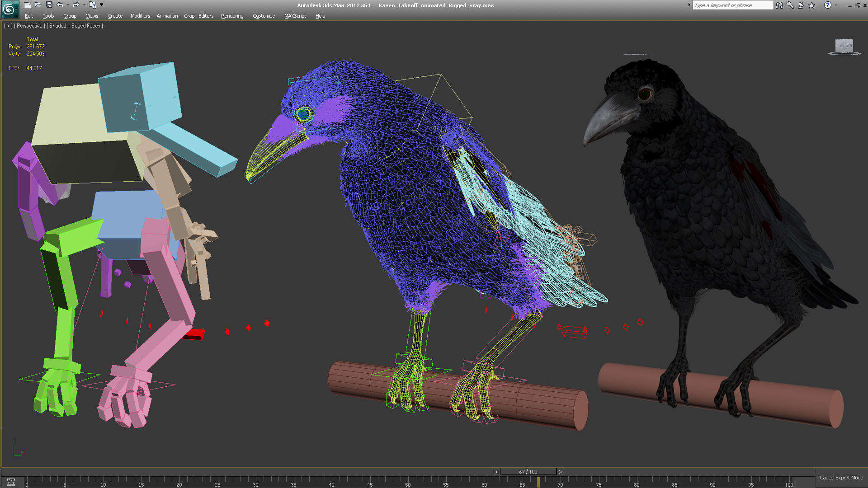Open the Undo history dropdown arrow
This screenshot has width=868, height=488.
point(68,5)
